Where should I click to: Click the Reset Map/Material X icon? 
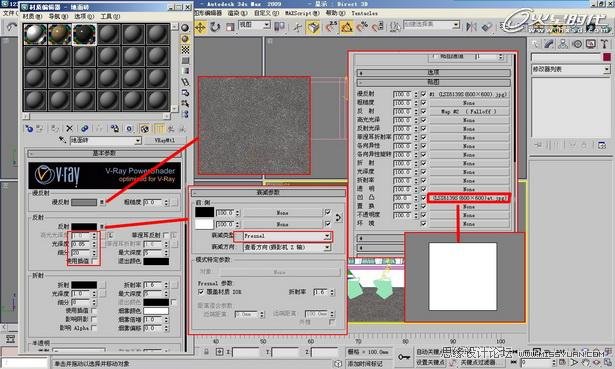(69, 128)
